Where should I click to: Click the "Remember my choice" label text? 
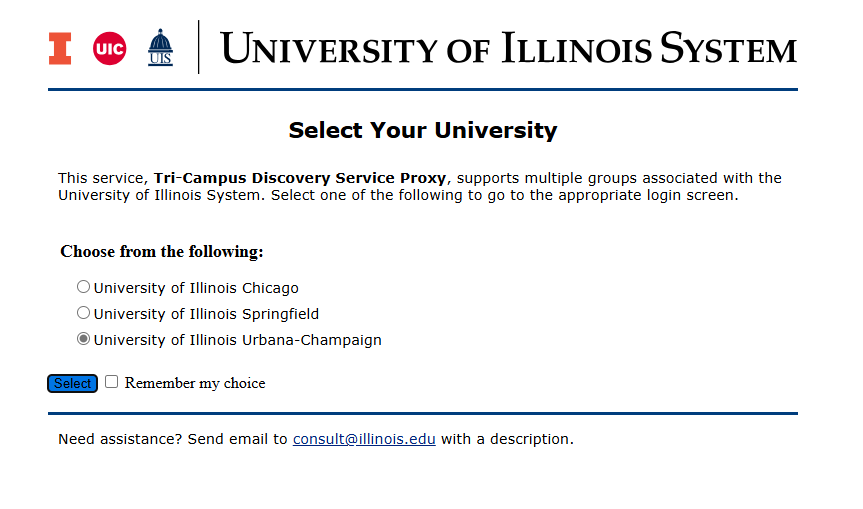click(195, 383)
